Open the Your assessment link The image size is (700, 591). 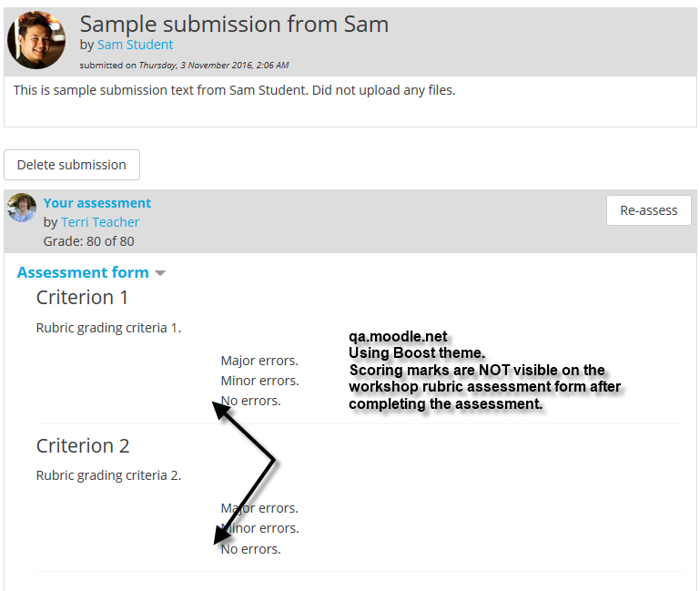tap(97, 203)
